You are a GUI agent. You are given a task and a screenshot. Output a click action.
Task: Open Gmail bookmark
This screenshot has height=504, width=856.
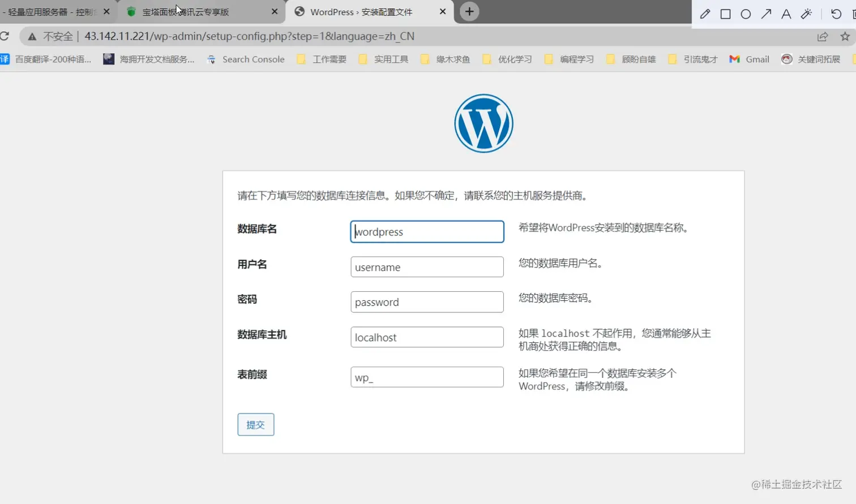click(750, 59)
